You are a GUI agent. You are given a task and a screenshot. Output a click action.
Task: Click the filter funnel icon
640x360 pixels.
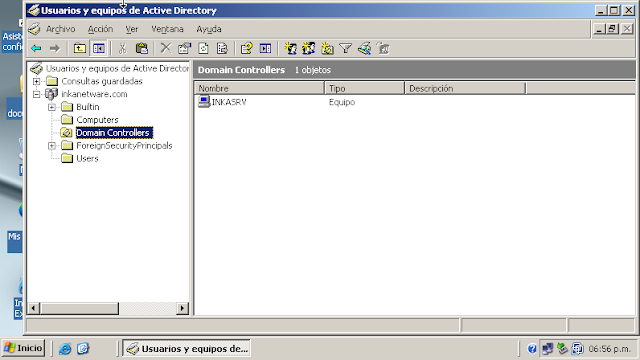(x=345, y=49)
